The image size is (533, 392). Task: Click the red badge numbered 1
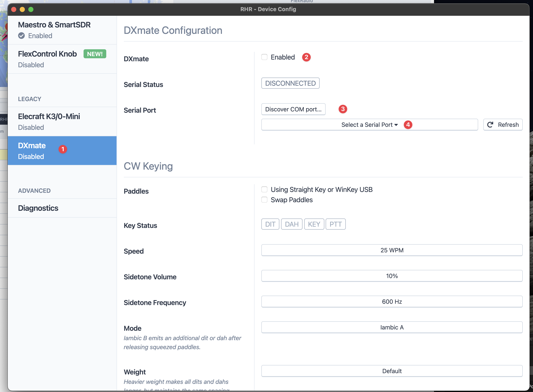[63, 149]
